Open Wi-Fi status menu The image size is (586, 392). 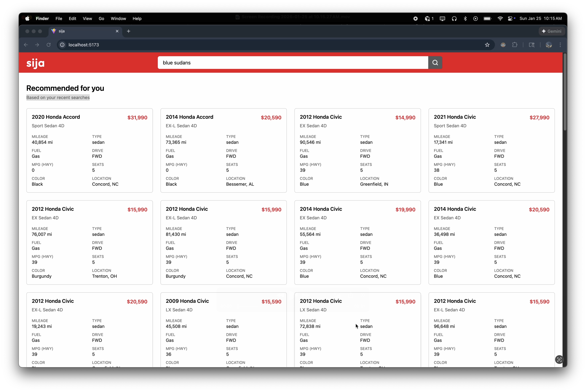(x=500, y=19)
